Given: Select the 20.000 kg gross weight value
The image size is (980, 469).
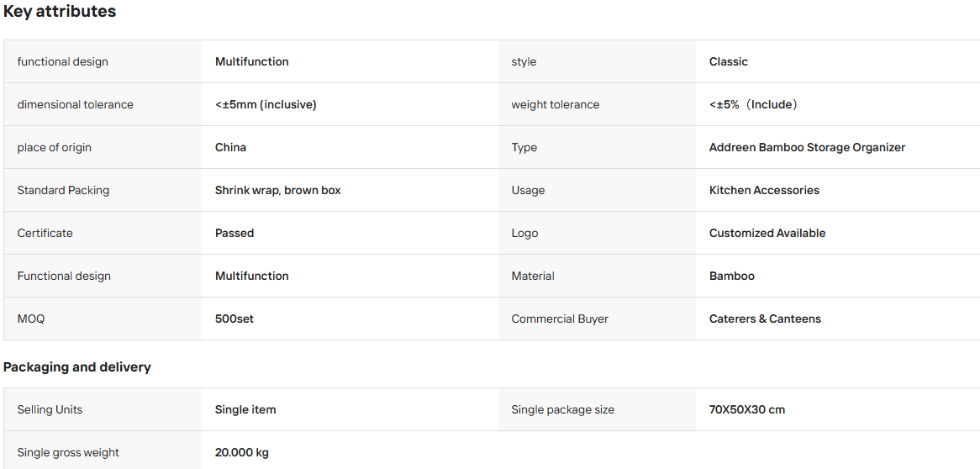Looking at the screenshot, I should tap(242, 452).
